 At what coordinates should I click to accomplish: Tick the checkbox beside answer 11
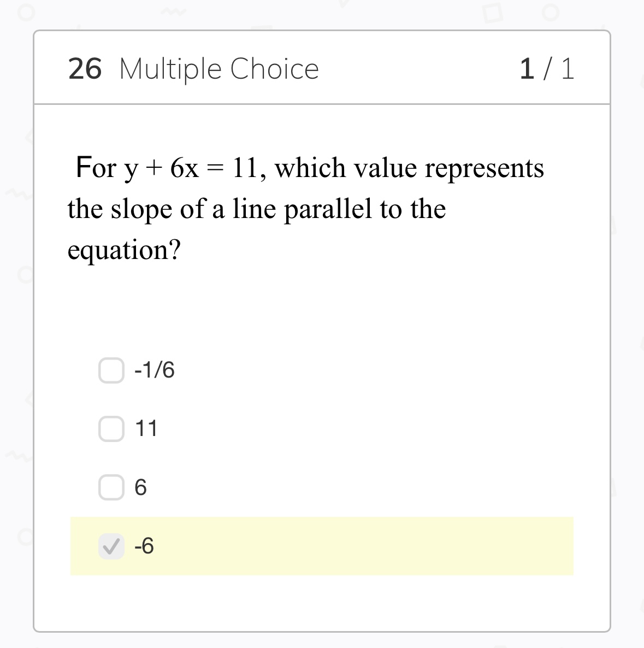click(111, 429)
